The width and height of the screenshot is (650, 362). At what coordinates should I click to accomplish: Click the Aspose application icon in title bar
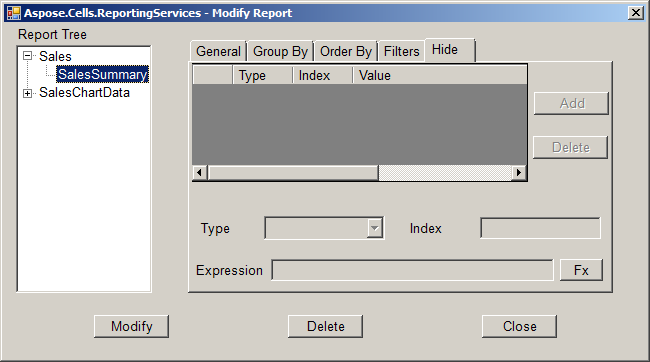pyautogui.click(x=14, y=13)
